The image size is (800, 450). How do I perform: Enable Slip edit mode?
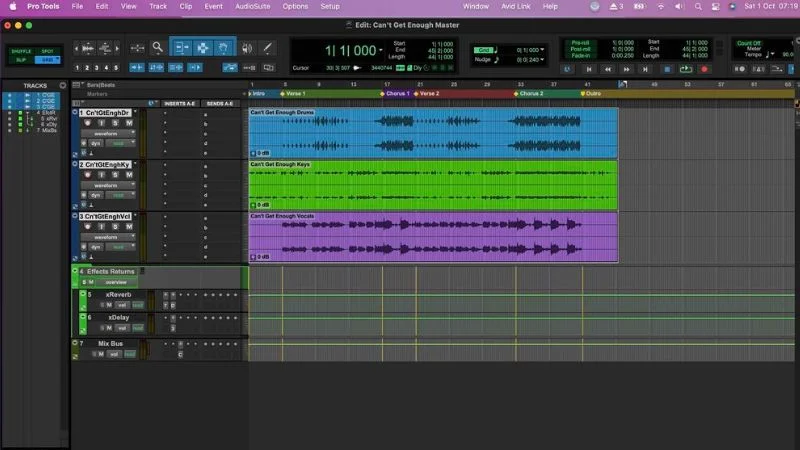pyautogui.click(x=21, y=60)
